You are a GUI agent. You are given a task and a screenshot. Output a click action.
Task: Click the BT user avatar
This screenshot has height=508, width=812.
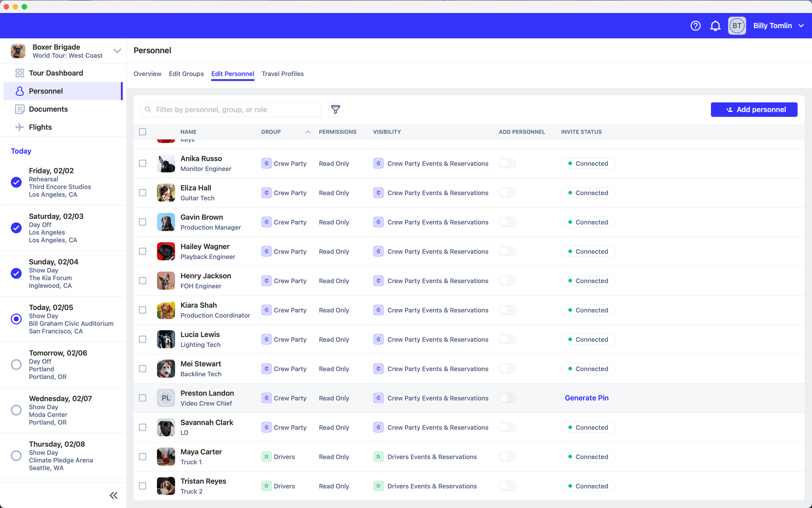click(737, 26)
